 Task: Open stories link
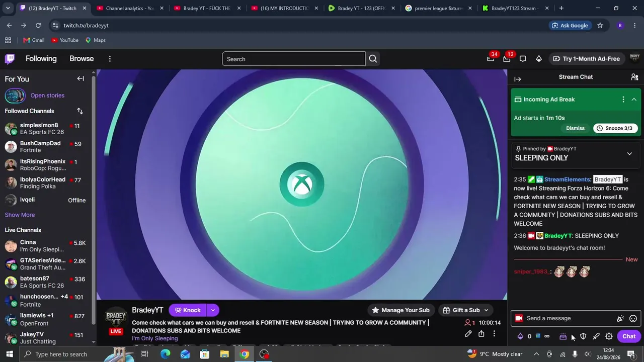47,96
